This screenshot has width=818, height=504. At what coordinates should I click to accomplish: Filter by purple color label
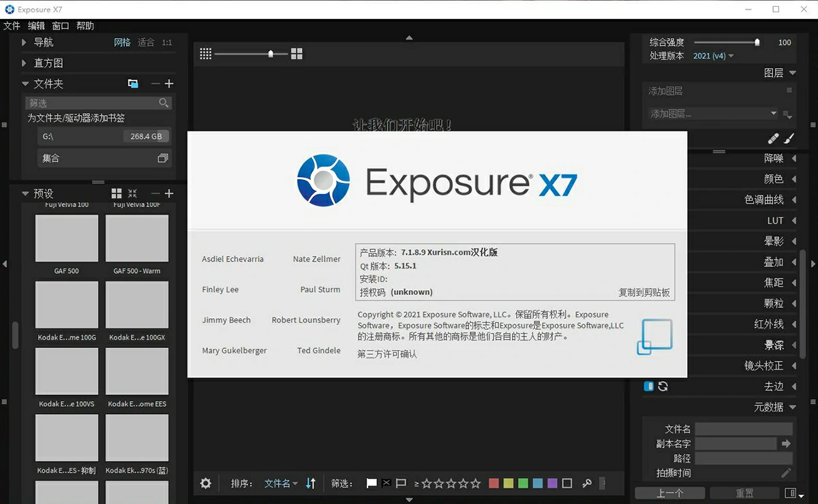pos(552,484)
